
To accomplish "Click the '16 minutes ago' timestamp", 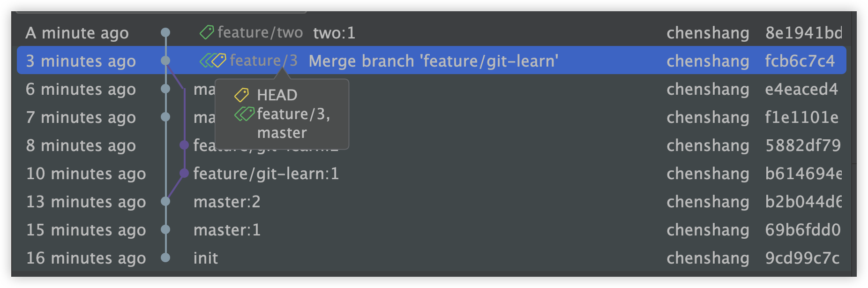I will click(86, 258).
